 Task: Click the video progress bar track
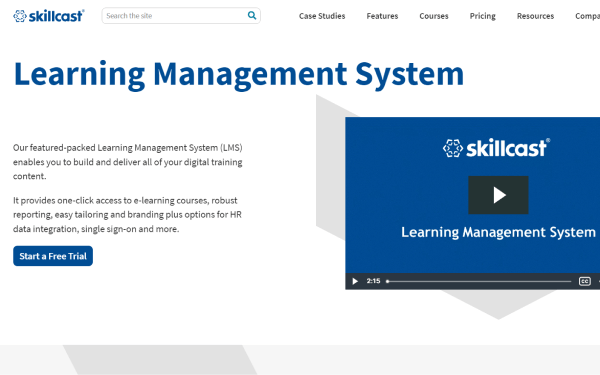pyautogui.click(x=479, y=281)
